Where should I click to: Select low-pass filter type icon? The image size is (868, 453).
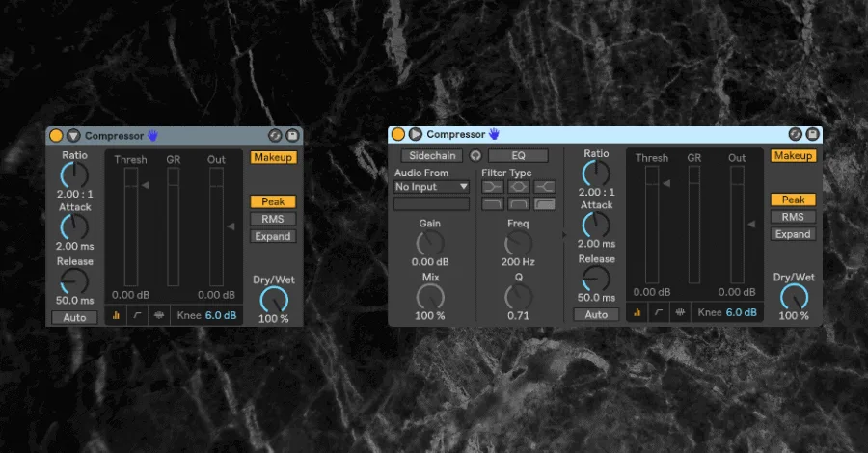click(493, 204)
